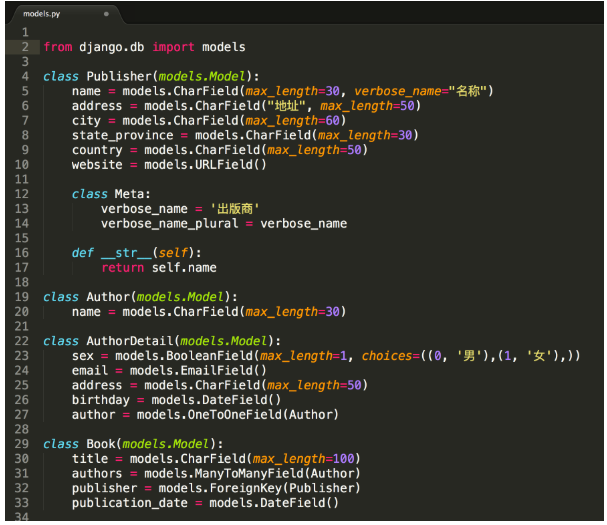
Task: Click line number 12 in the gutter
Action: (22, 194)
